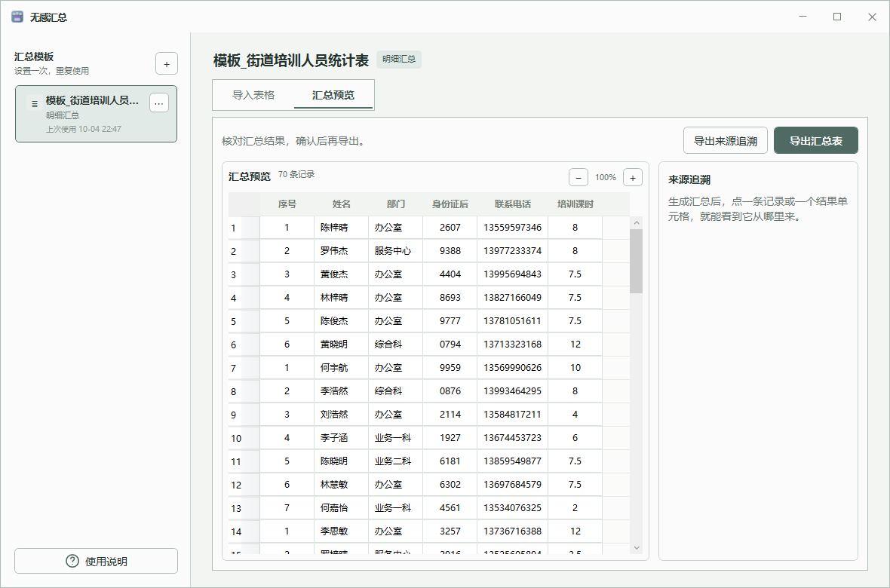The height and width of the screenshot is (588, 890).
Task: Click the 导出汇总表 button
Action: click(815, 141)
